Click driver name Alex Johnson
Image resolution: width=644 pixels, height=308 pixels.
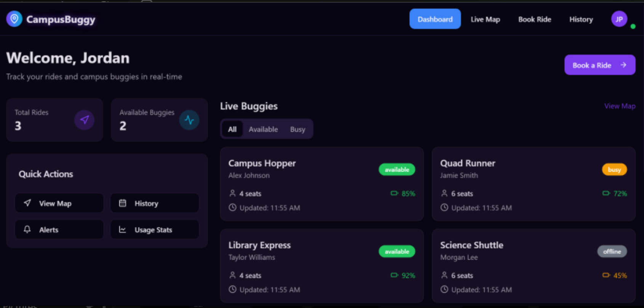[249, 175]
